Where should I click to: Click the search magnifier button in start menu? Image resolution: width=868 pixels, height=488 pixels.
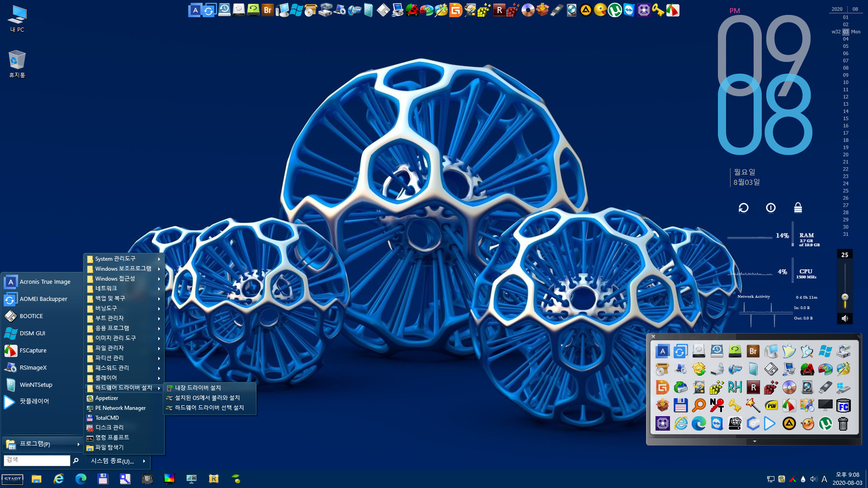click(x=76, y=460)
